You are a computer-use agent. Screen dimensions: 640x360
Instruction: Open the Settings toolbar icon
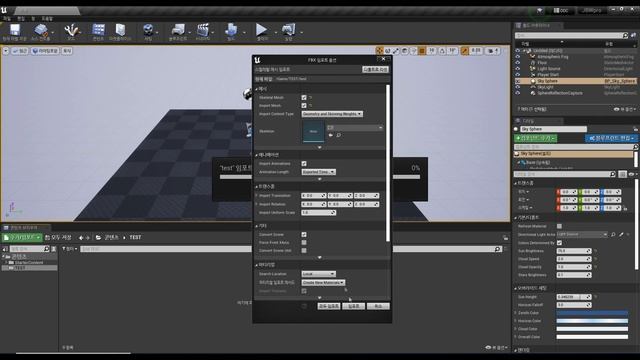pos(148,29)
